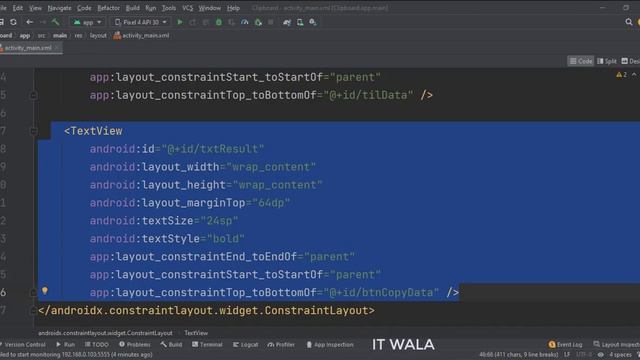Image resolution: width=640 pixels, height=360 pixels.
Task: Open the Run menu in the menu bar
Action: [151, 8]
